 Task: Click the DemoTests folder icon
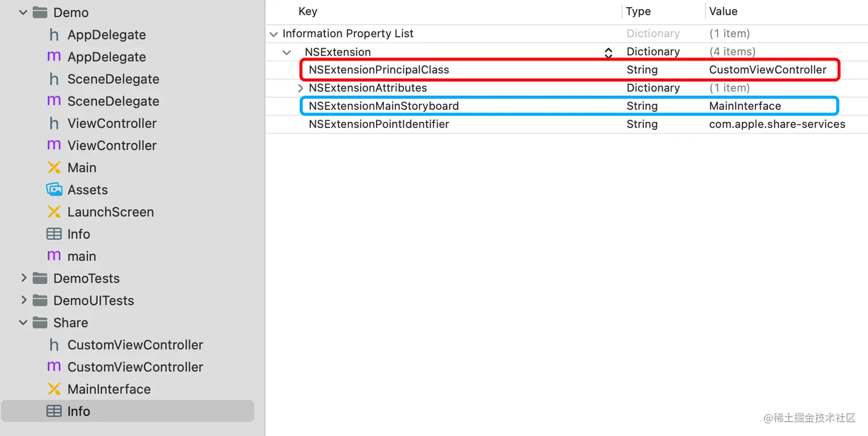coord(40,279)
